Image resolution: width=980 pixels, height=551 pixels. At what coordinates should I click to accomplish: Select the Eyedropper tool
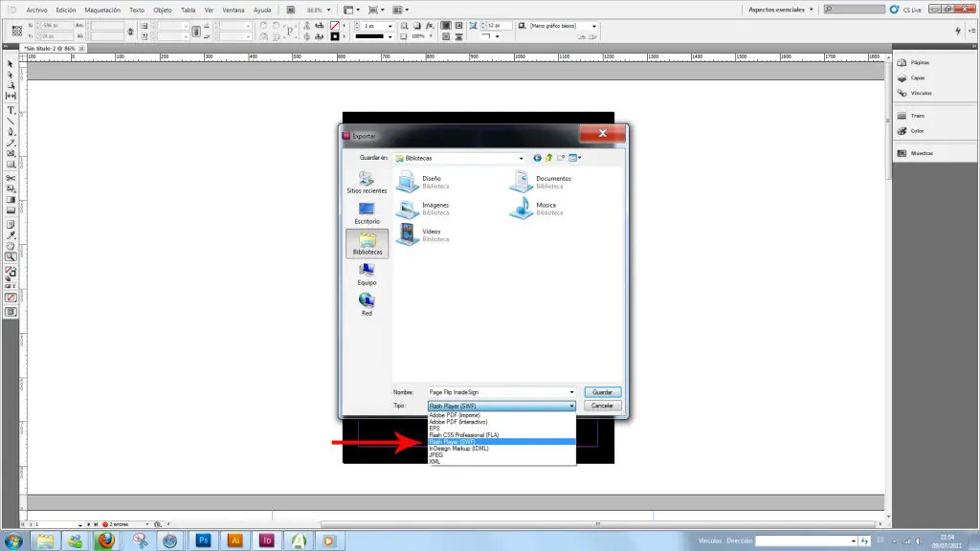coord(10,235)
